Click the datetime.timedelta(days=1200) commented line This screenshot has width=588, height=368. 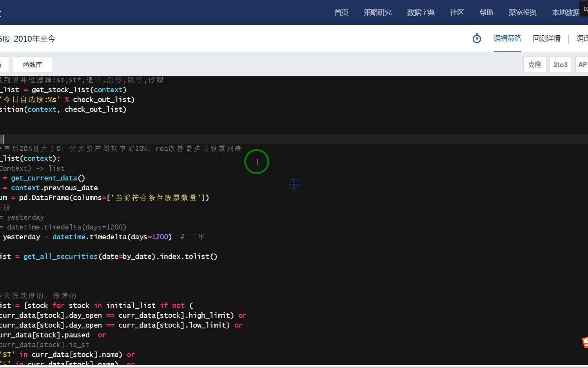63,227
